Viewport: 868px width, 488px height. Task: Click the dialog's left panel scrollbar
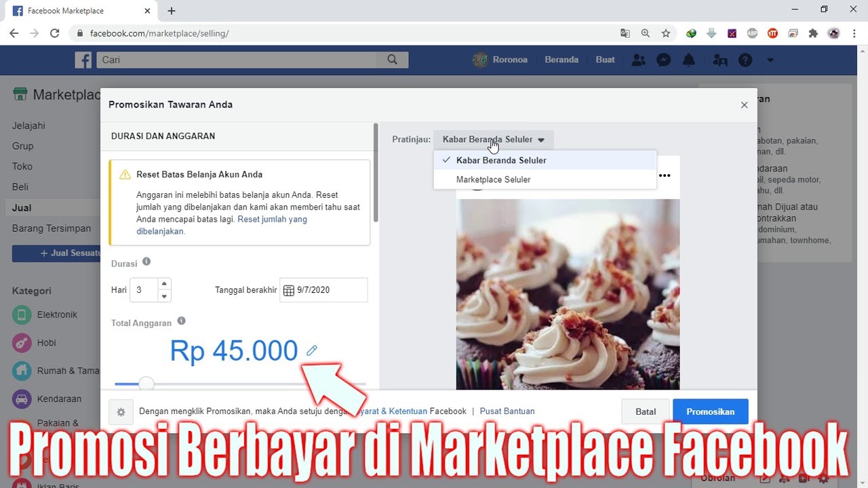click(376, 172)
